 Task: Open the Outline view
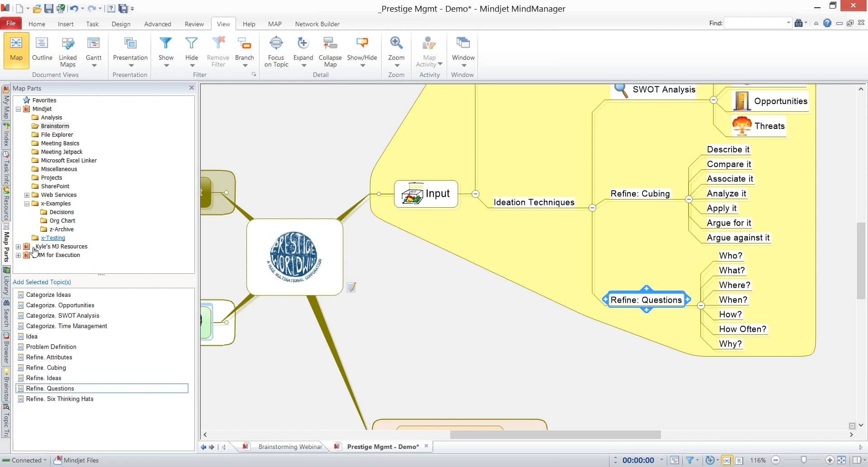click(42, 51)
